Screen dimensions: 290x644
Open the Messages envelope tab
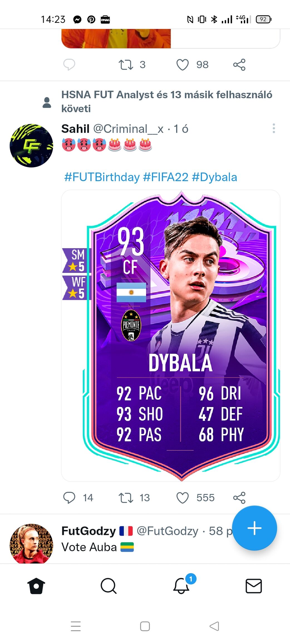[254, 586]
